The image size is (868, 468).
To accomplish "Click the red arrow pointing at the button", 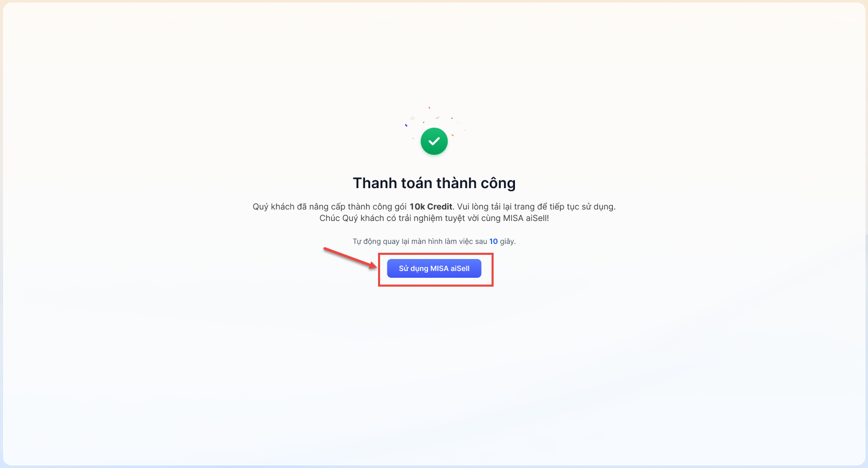I will 350,258.
